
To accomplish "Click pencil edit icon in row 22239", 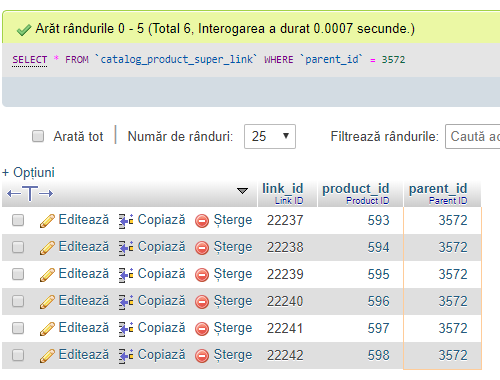I will coord(47,275).
